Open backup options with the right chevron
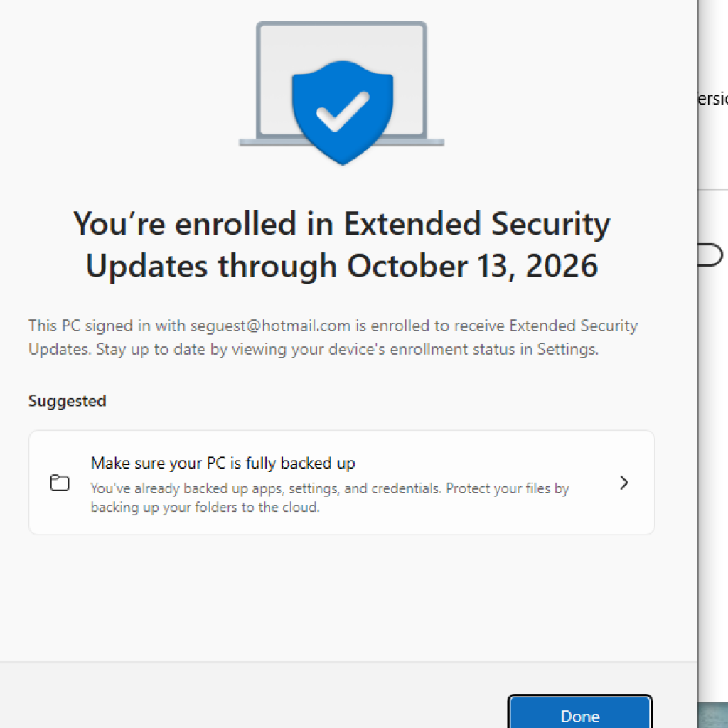This screenshot has width=728, height=728. 623,483
